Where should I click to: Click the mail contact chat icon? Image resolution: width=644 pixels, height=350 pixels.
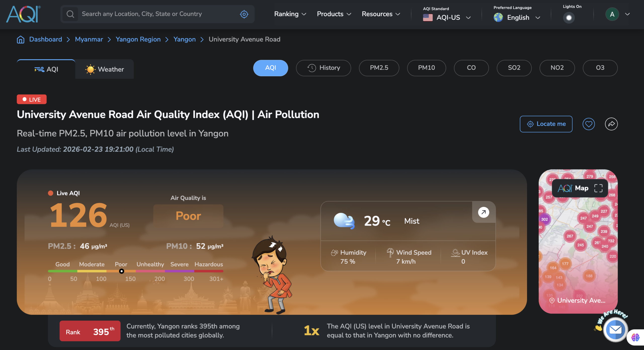615,329
